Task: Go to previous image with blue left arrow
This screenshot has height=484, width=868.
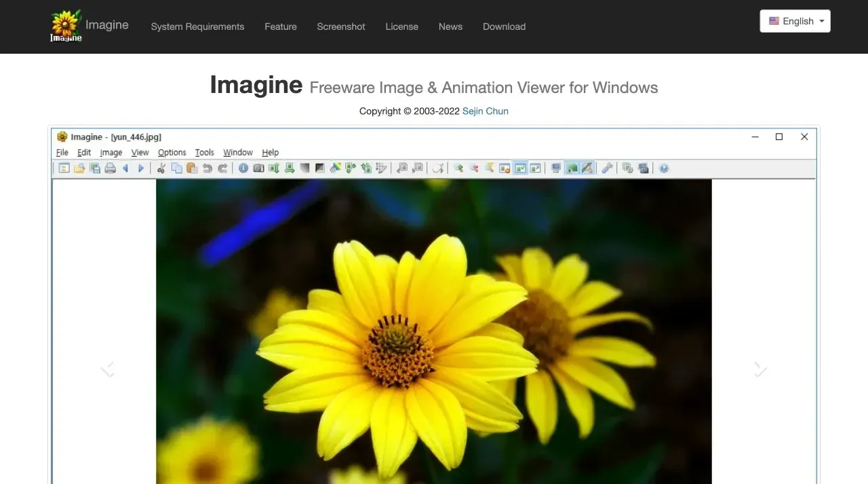Action: click(x=125, y=168)
